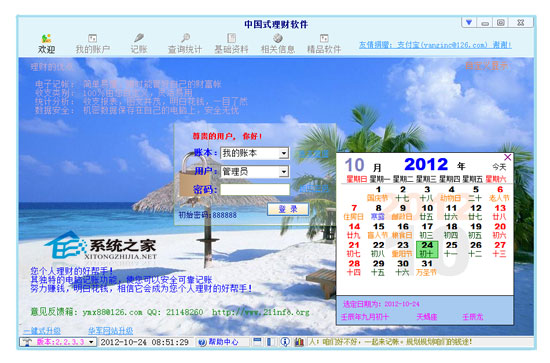The image size is (550, 363).
Task: Select October 7 in the calendar
Action: click(x=354, y=212)
